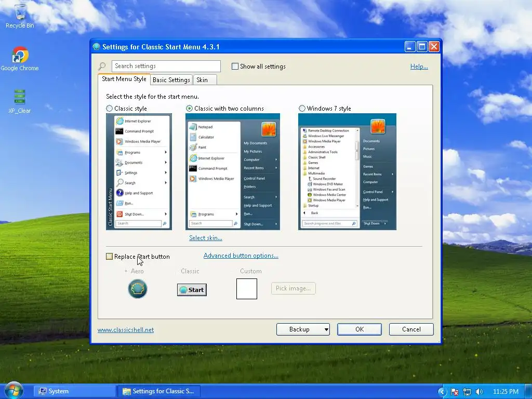
Task: Click the empty custom button image box
Action: click(x=247, y=289)
